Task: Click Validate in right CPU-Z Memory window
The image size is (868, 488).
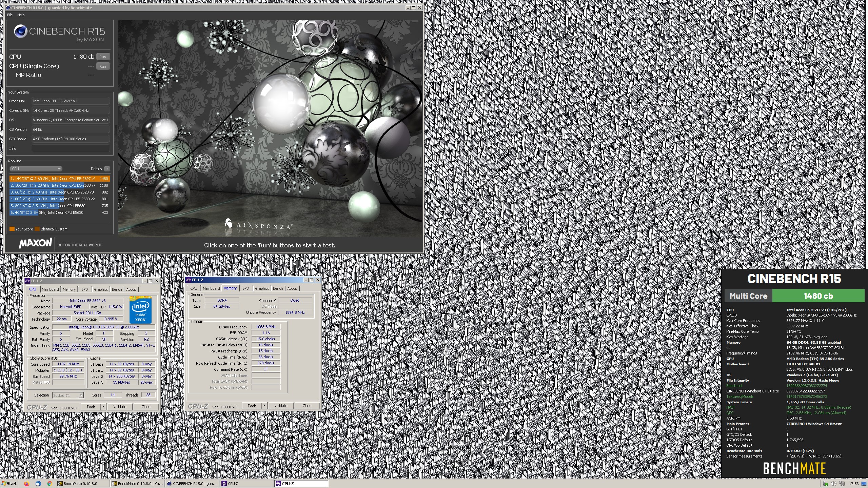Action: 281,406
